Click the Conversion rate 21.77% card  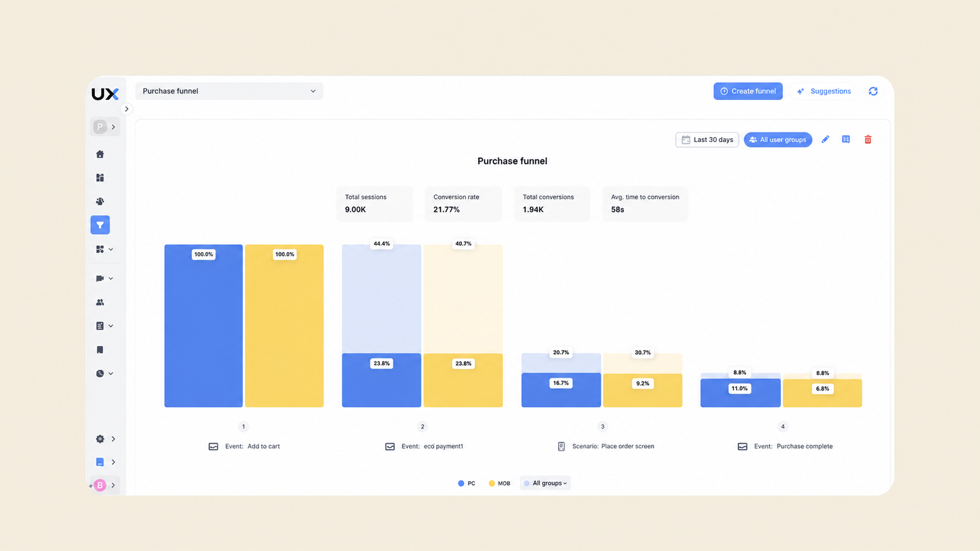[463, 204]
